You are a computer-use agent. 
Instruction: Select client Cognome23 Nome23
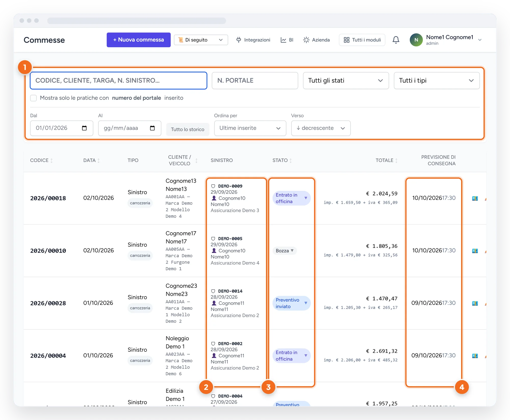181,290
